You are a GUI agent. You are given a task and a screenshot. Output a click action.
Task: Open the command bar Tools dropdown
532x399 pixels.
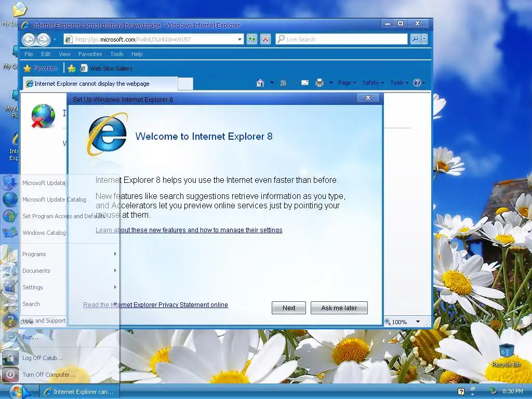click(x=399, y=83)
